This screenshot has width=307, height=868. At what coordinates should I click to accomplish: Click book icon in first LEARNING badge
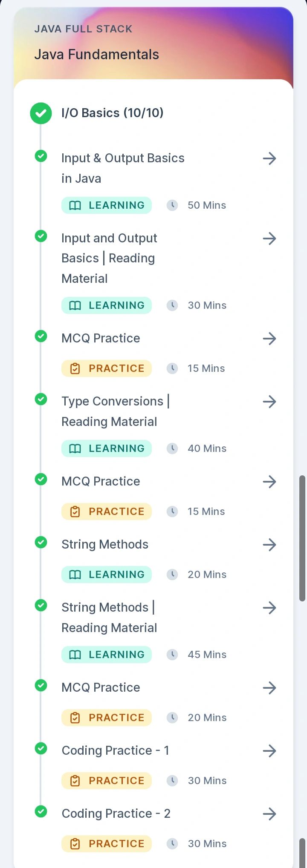75,206
